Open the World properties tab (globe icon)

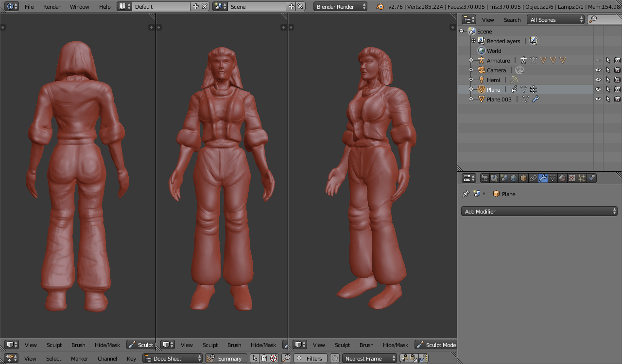click(514, 178)
